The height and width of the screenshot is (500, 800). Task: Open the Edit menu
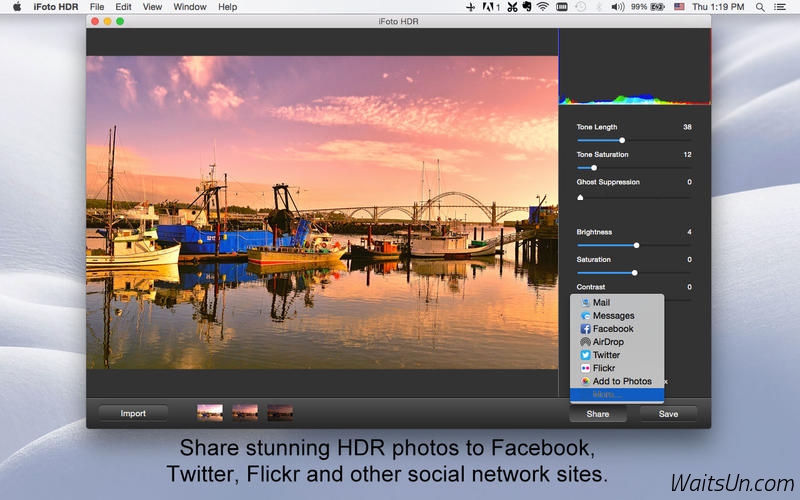pyautogui.click(x=123, y=7)
